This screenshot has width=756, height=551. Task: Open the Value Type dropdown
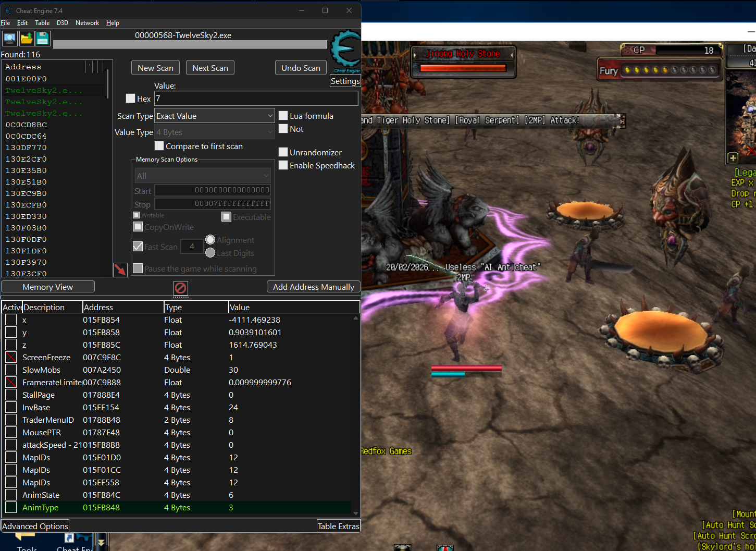[215, 132]
